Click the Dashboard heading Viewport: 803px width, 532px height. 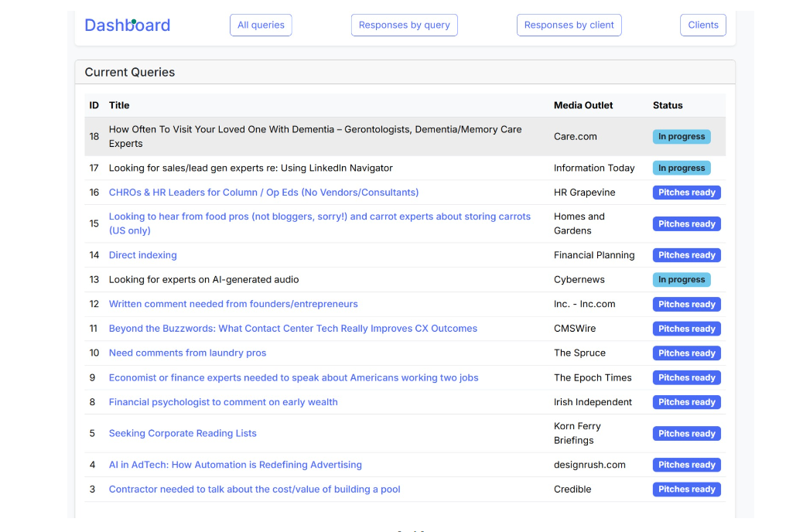pos(127,25)
